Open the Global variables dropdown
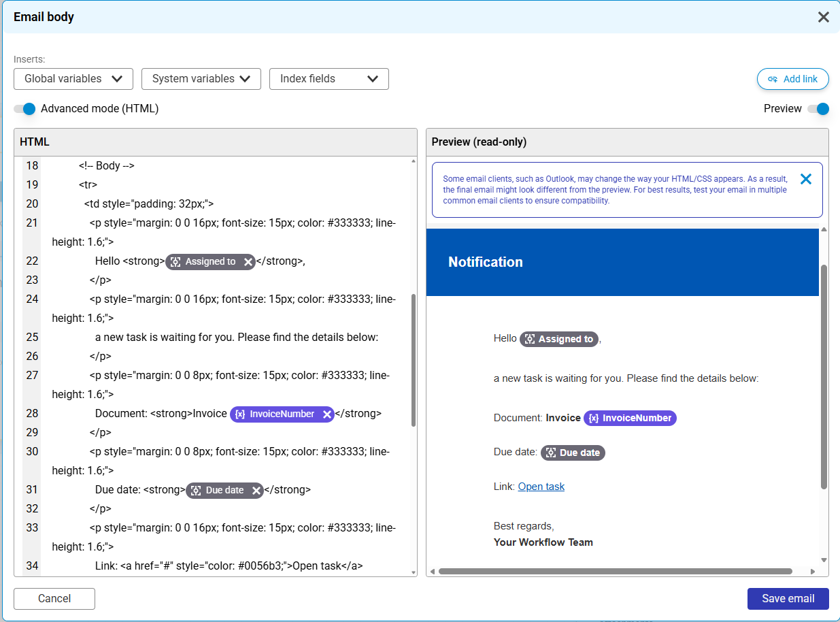840x622 pixels. (x=73, y=79)
